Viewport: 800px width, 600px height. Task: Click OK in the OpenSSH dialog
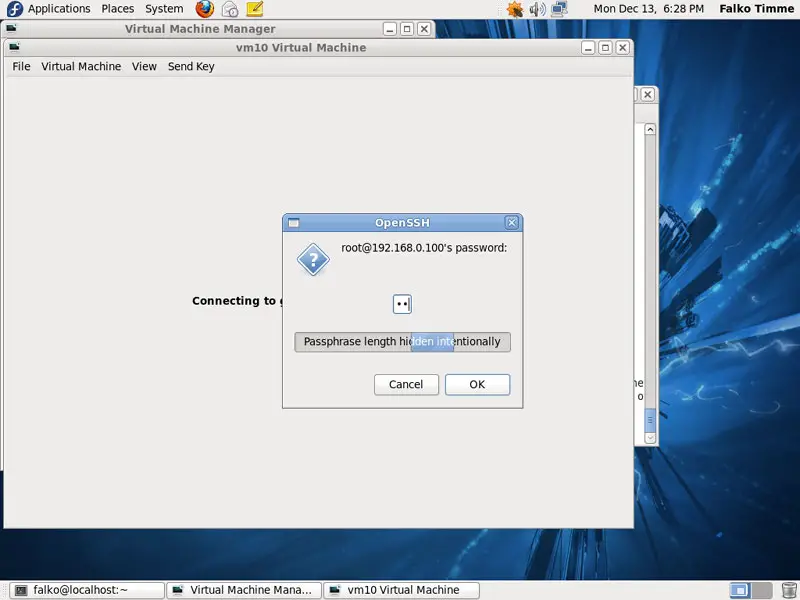477,384
